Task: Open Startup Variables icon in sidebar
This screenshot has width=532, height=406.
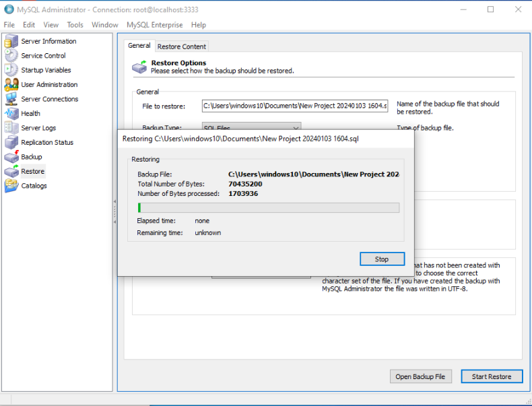Action: 11,70
